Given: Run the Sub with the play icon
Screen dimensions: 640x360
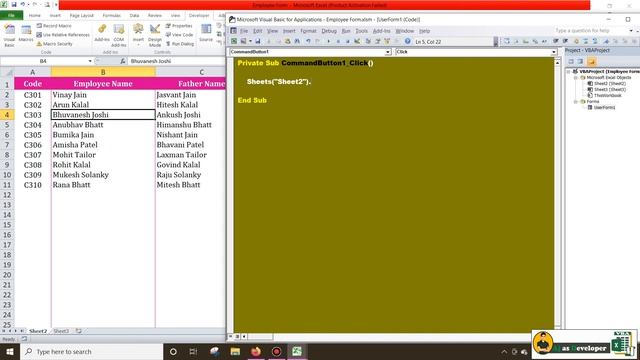Looking at the screenshot, I should [x=329, y=41].
